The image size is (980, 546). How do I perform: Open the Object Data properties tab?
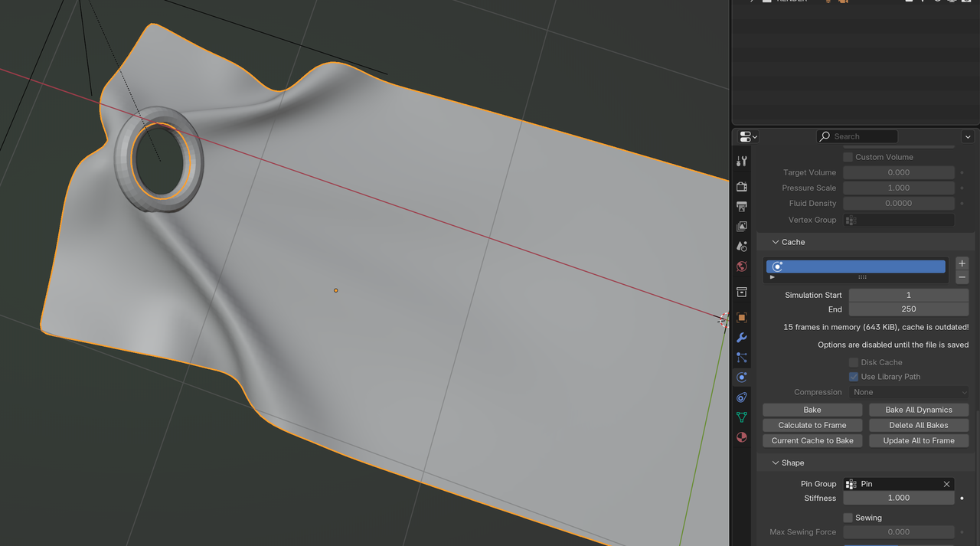tap(741, 417)
